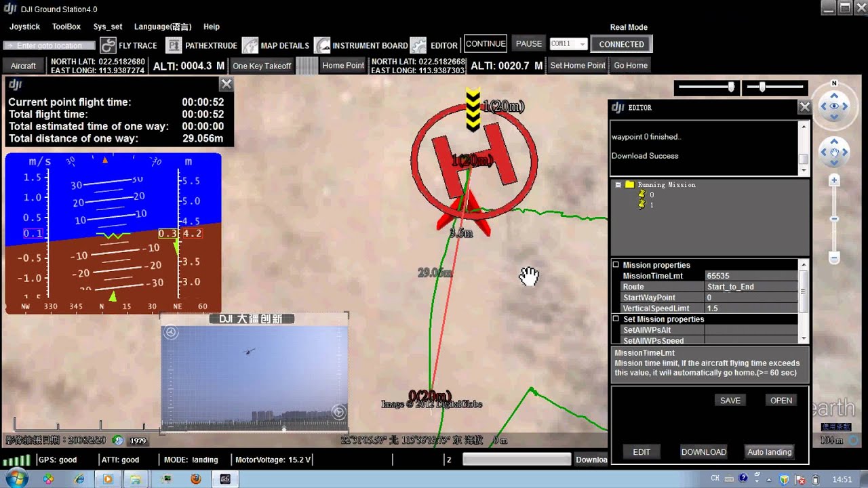This screenshot has height=488, width=868.
Task: Collapse the Mission properties section
Action: (616, 265)
